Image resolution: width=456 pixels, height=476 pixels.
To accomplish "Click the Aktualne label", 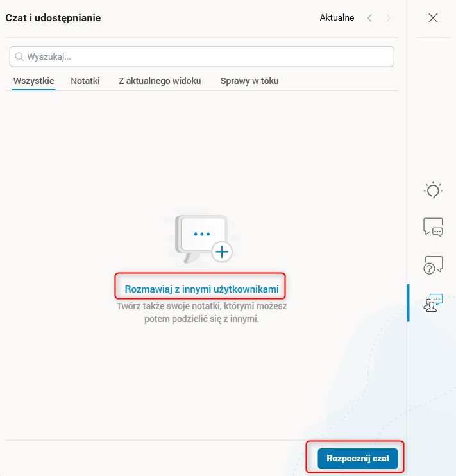I will (337, 17).
